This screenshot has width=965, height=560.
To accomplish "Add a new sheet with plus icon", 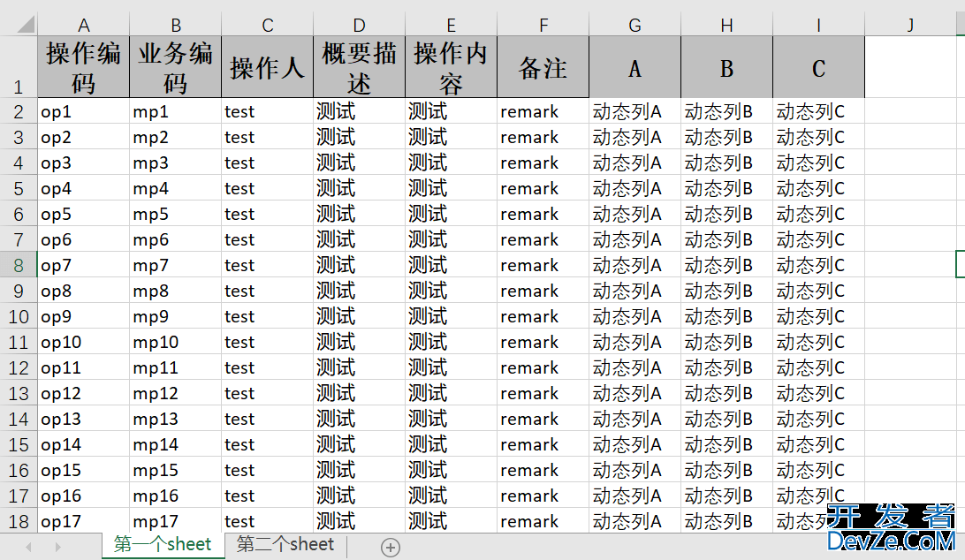I will (390, 548).
